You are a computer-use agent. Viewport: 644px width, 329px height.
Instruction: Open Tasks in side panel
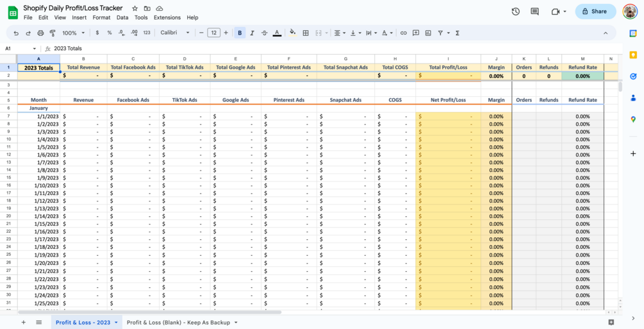click(x=633, y=76)
